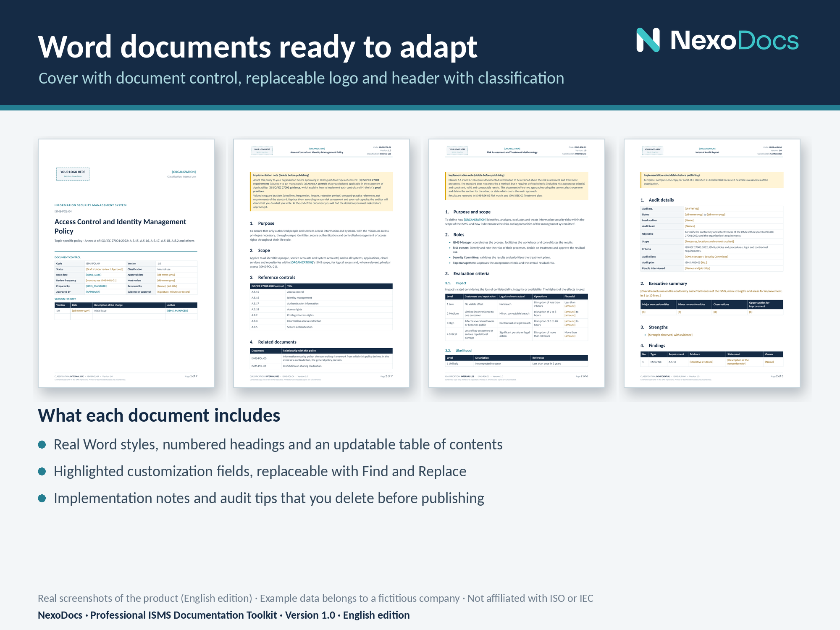The height and width of the screenshot is (630, 840).
Task: Click '3. Evaluation criteria' heading
Action: [467, 274]
